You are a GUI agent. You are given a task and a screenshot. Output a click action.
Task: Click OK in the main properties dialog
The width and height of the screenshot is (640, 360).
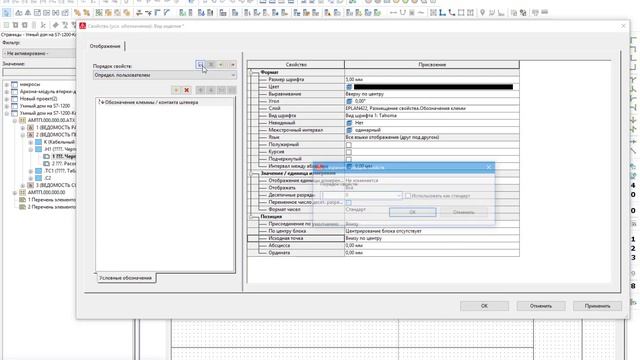click(x=484, y=306)
